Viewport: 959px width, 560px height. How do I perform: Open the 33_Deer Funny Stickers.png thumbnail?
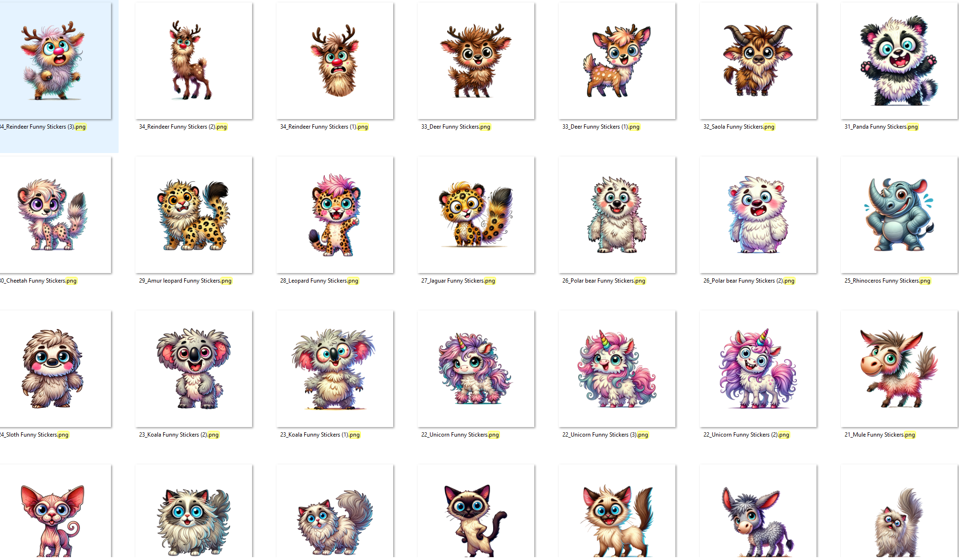pyautogui.click(x=476, y=61)
